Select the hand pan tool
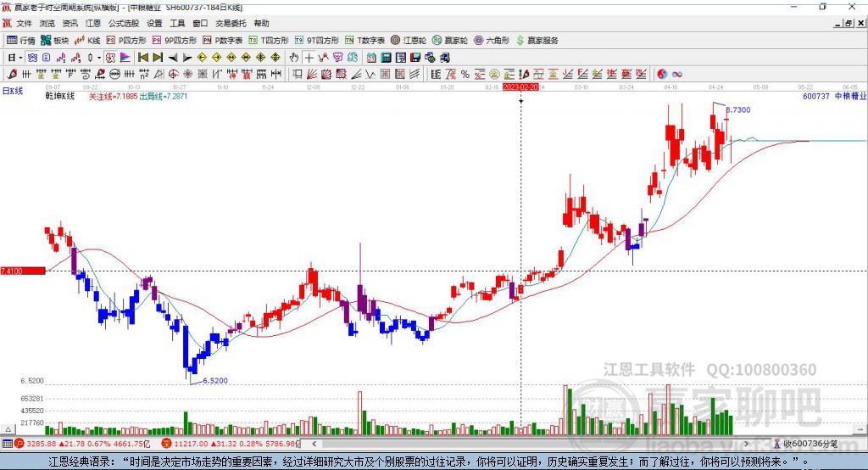Image resolution: width=868 pixels, height=470 pixels. [x=294, y=58]
